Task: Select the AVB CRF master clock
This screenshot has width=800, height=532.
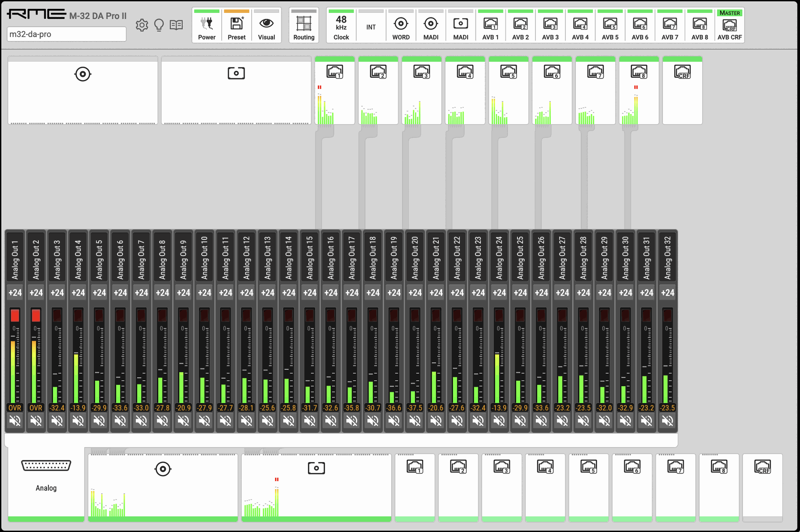Action: point(729,26)
